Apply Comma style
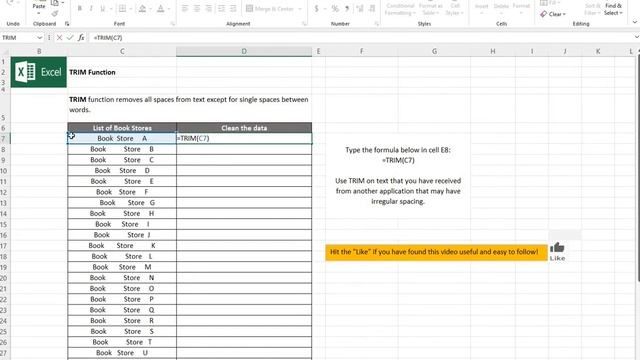The width and height of the screenshot is (640, 360). [347, 9]
